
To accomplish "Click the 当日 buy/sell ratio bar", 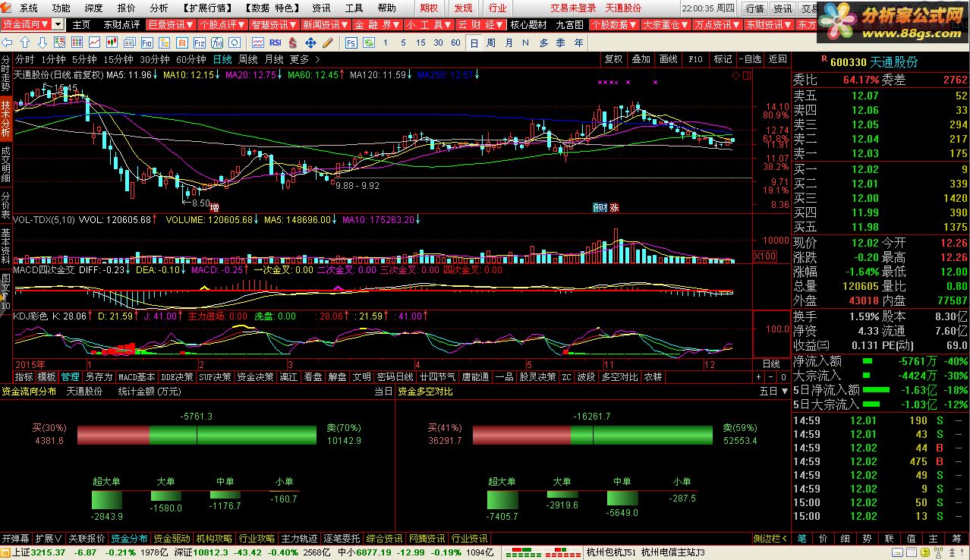I will [197, 435].
